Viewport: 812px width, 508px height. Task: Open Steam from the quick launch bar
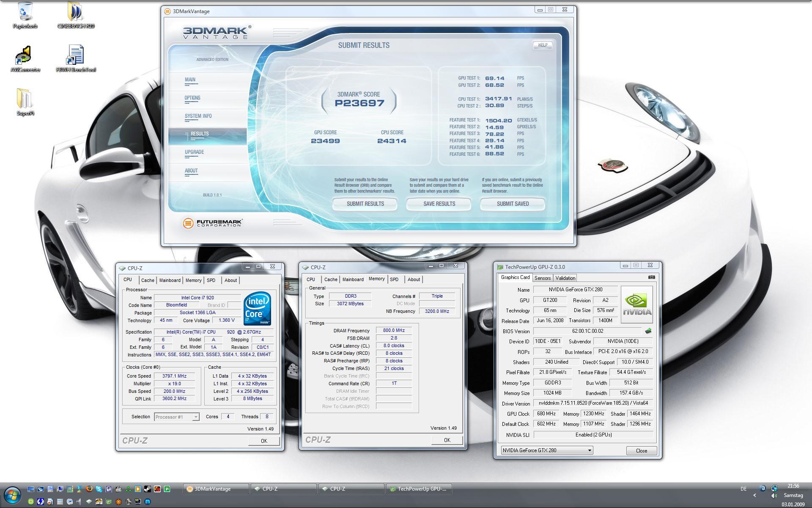(148, 489)
